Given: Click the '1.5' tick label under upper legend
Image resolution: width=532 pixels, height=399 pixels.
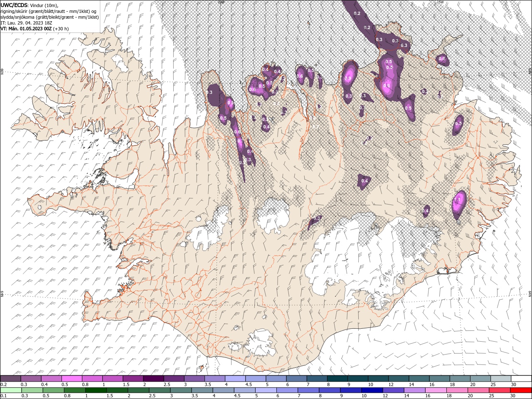Looking at the screenshot, I should 126,384.
